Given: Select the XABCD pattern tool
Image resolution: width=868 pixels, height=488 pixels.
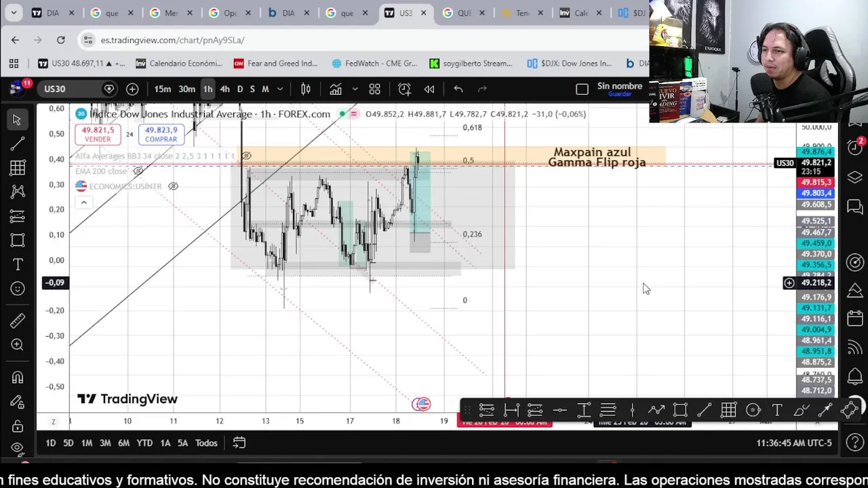Looking at the screenshot, I should 17,192.
